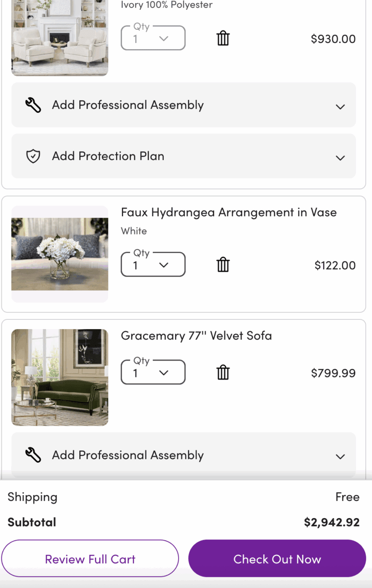The image size is (372, 588).
Task: Remove Gracemary Velvet Sofa using trash icon
Action: click(x=223, y=373)
